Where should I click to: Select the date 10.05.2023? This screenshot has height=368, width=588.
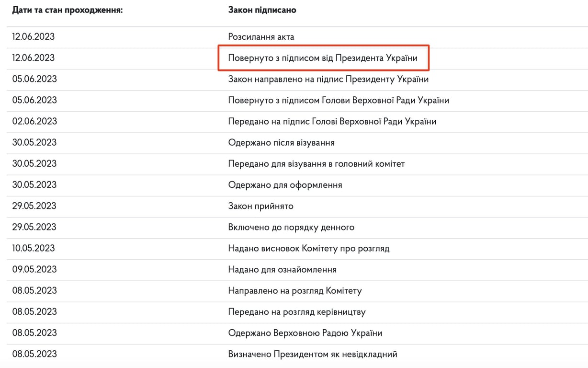pos(34,248)
